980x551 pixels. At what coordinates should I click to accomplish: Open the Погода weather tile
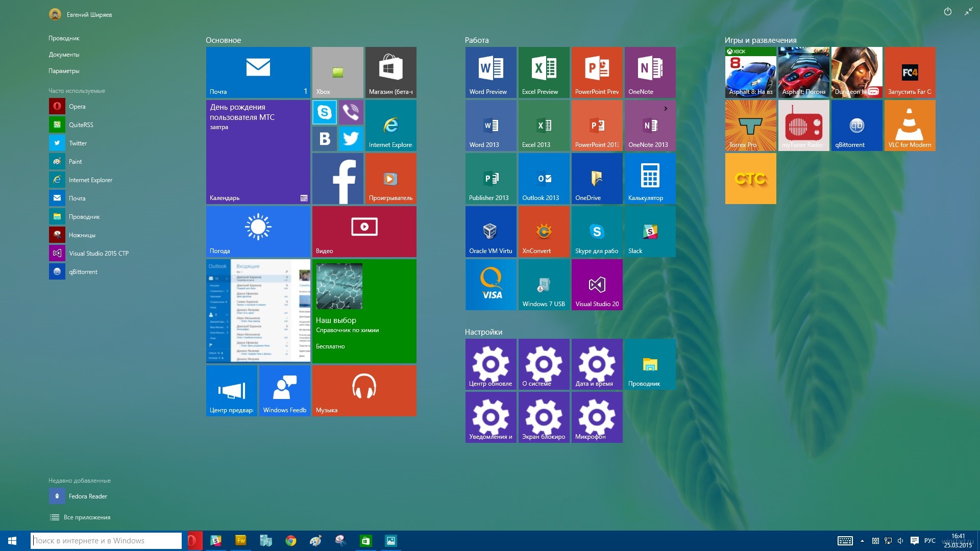[x=258, y=231]
